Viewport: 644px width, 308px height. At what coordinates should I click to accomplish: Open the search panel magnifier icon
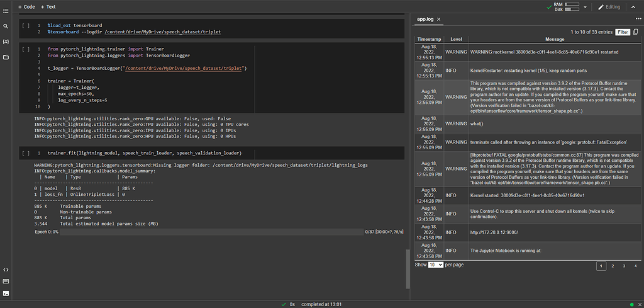6,26
